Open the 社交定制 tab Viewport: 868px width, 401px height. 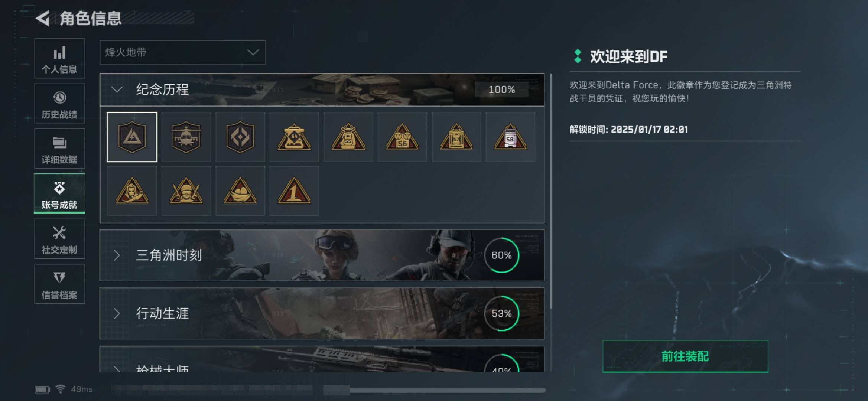pos(59,239)
